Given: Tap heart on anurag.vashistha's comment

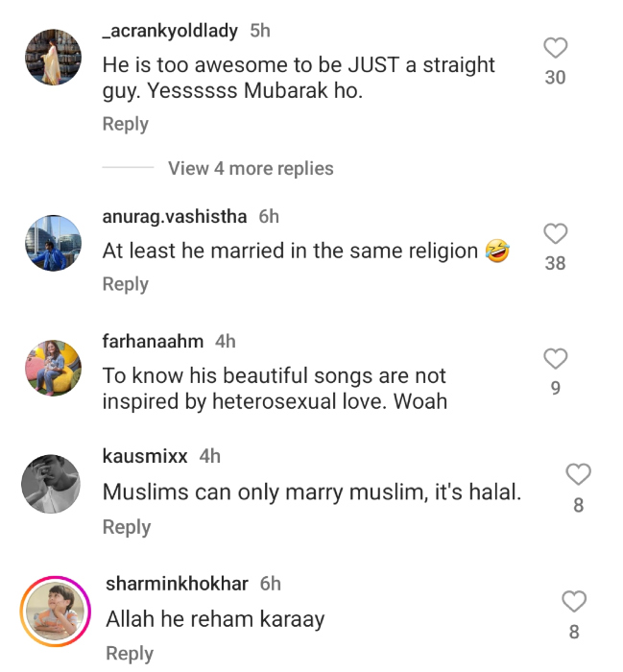Looking at the screenshot, I should tap(555, 233).
